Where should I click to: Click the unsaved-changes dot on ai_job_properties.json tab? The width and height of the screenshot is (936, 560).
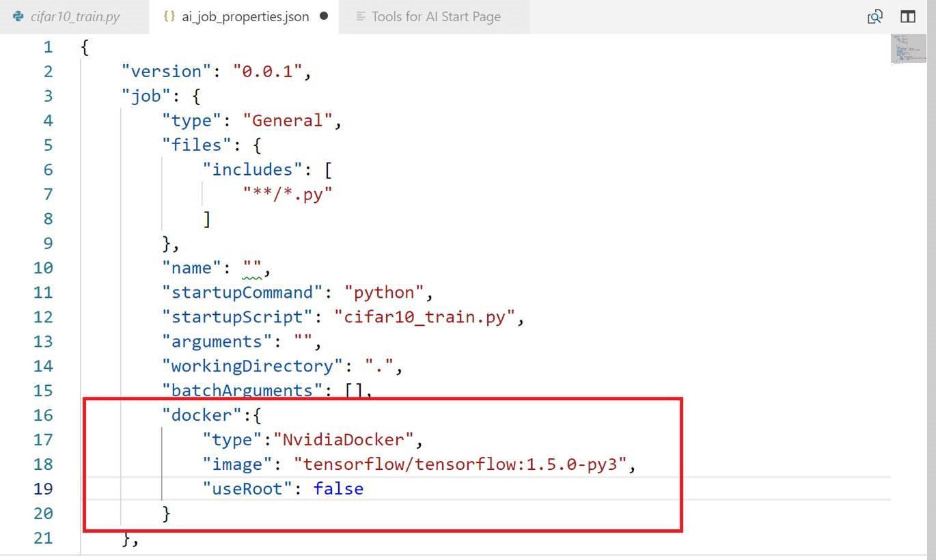tap(324, 16)
